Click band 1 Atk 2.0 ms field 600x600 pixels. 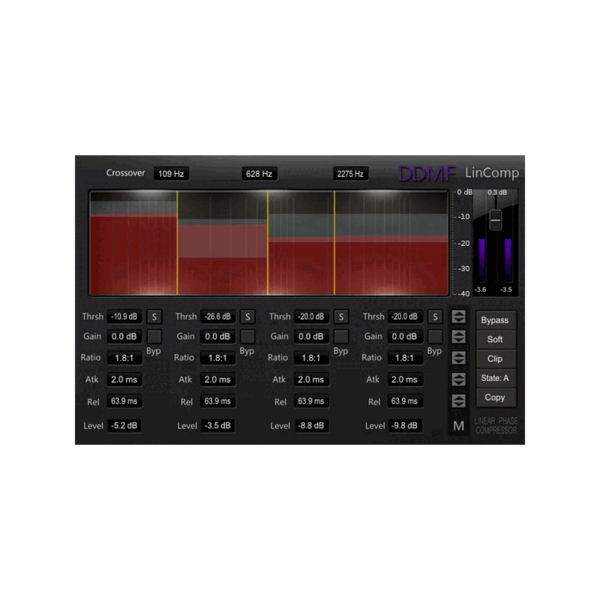point(124,380)
